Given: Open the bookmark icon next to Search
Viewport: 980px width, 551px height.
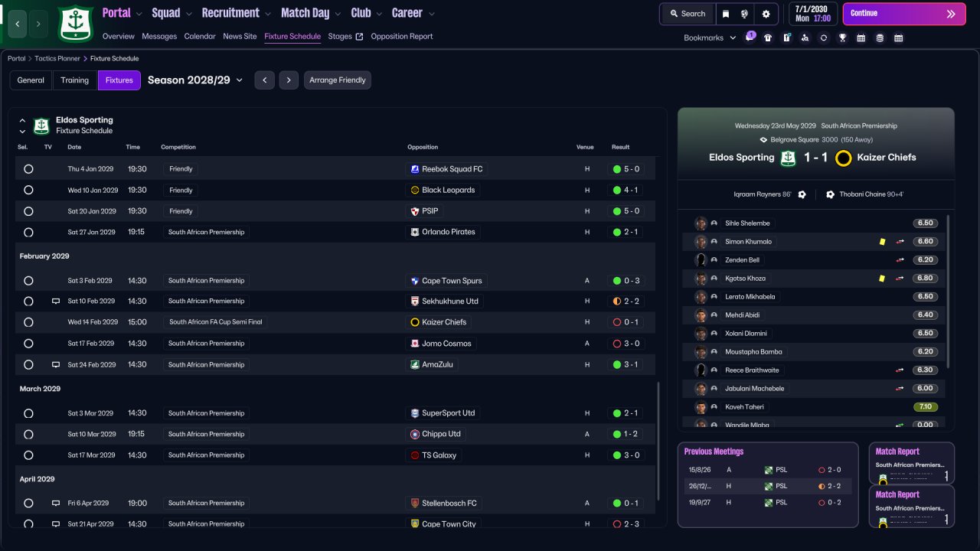Looking at the screenshot, I should click(x=726, y=14).
